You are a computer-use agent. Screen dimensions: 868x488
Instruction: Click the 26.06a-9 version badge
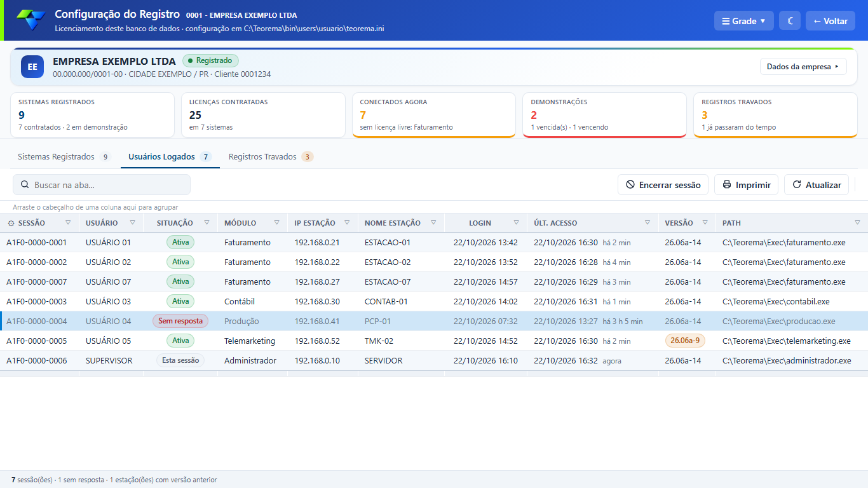click(685, 341)
